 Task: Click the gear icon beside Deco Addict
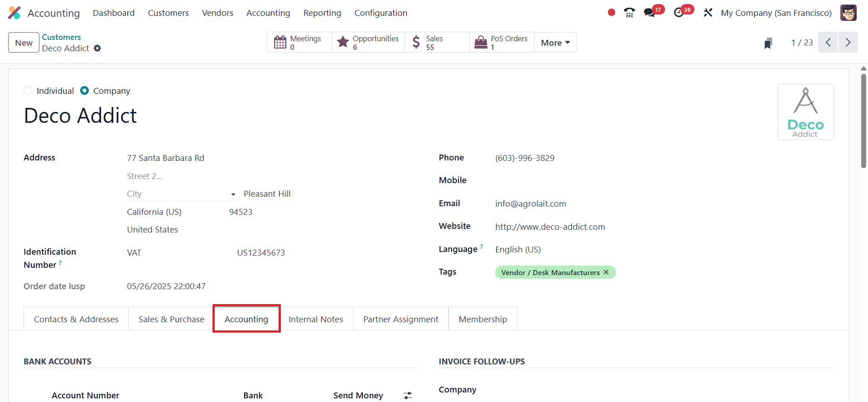(97, 48)
